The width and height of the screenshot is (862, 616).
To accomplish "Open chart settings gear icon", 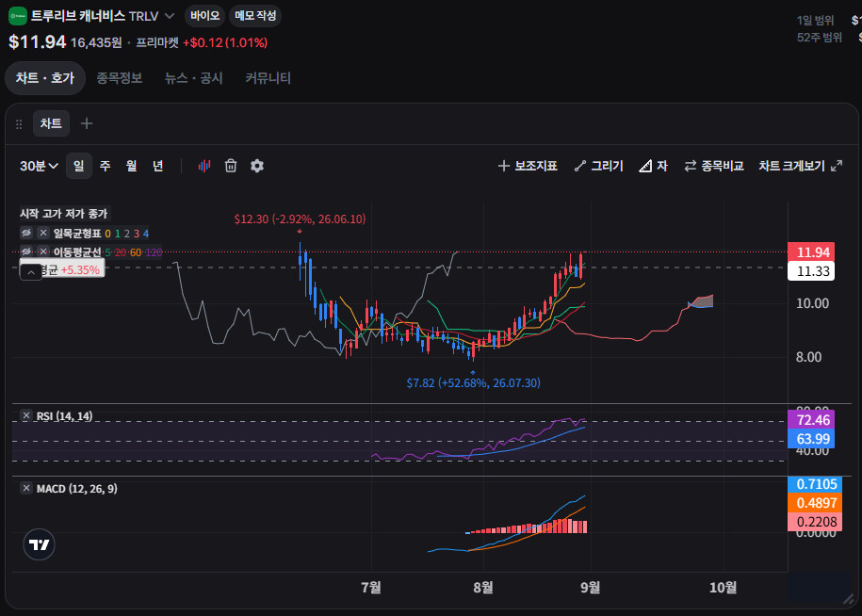I will point(257,166).
